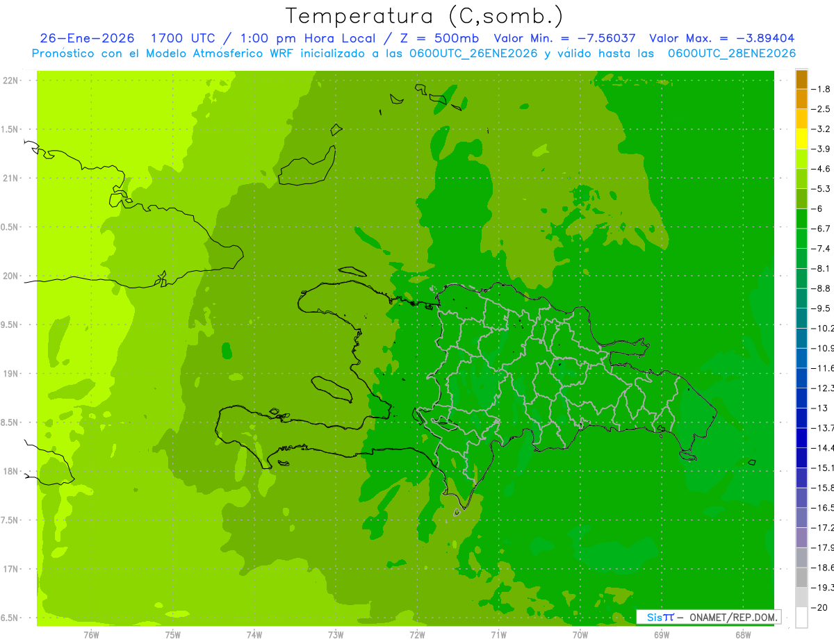The height and width of the screenshot is (644, 834).
Task: Click the '-18.6' colorbar value
Action: coord(822,568)
